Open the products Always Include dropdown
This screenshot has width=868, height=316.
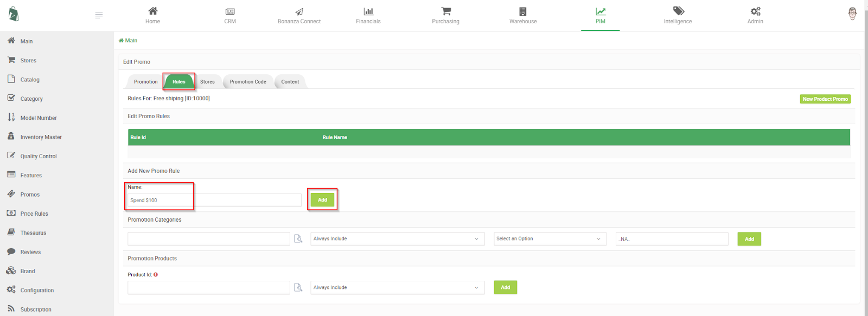398,288
